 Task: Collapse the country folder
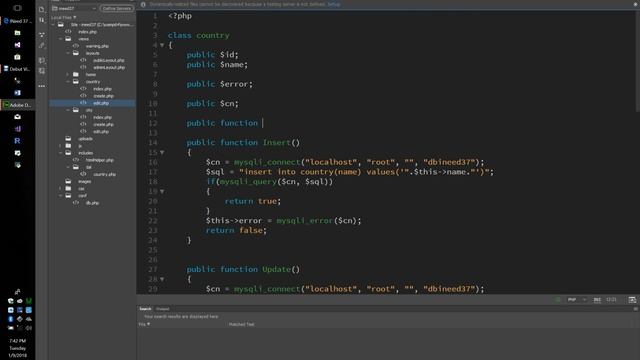[x=68, y=82]
